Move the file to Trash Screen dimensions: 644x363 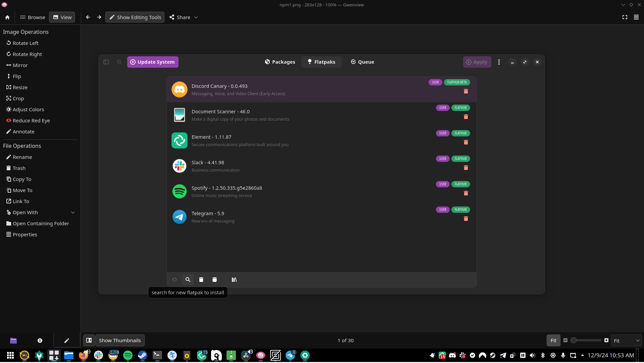pos(16,168)
